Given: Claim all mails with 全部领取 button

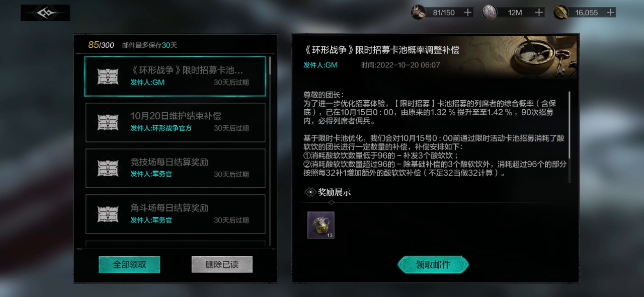Looking at the screenshot, I should point(129,264).
